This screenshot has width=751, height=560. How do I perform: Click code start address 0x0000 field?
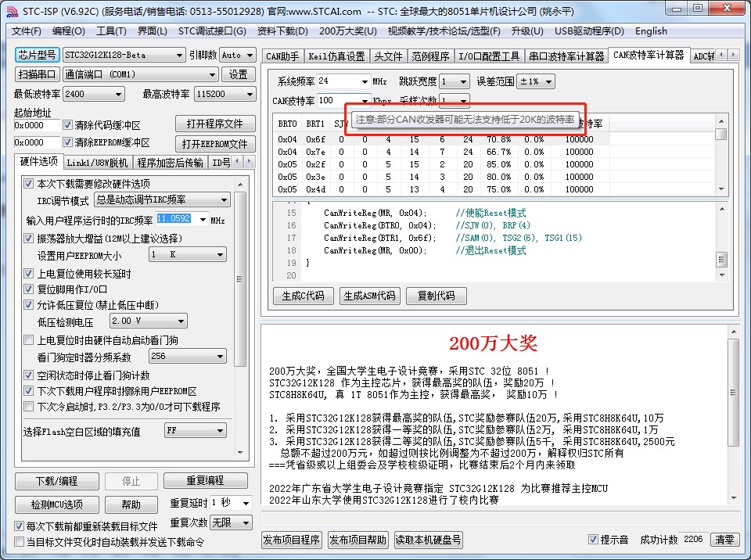[37, 125]
